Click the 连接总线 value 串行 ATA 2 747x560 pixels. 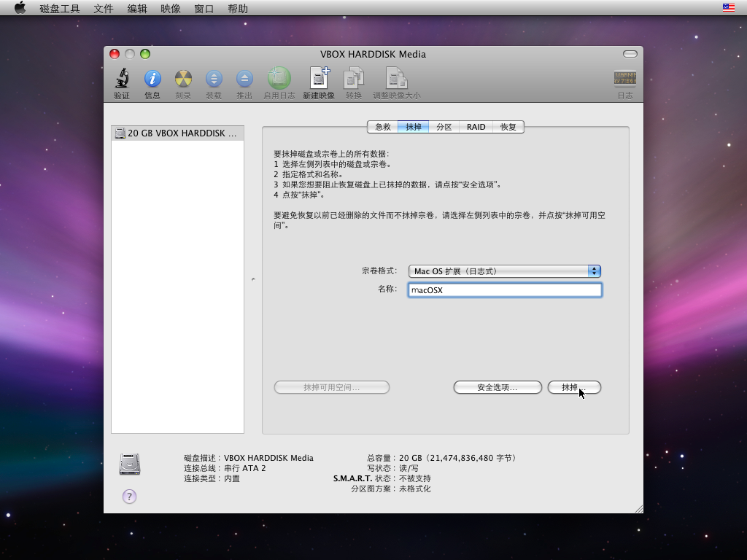click(245, 468)
